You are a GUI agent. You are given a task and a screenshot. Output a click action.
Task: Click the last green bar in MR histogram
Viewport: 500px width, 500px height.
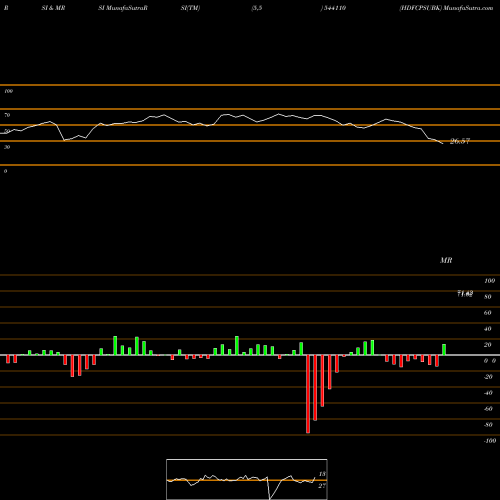444,350
